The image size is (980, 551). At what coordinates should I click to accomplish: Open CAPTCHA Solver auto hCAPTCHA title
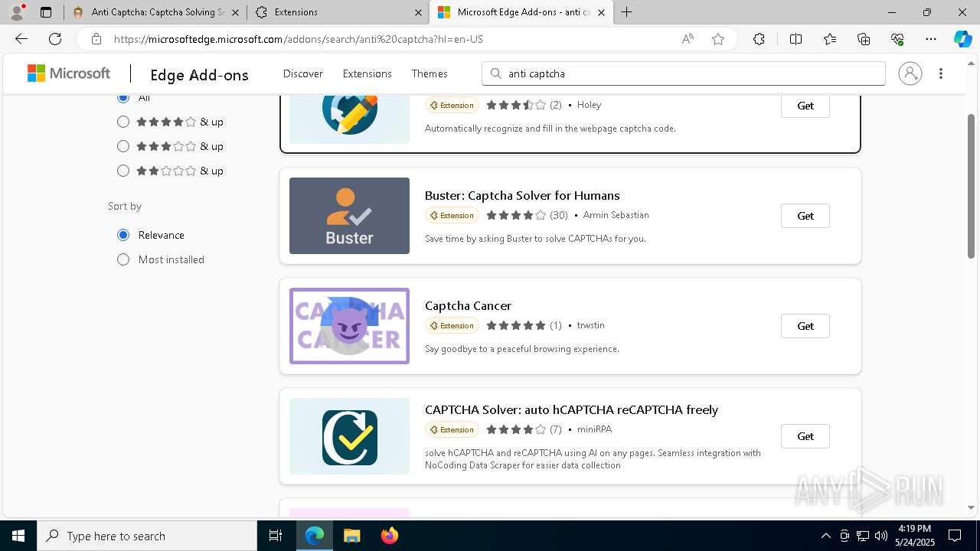(x=571, y=409)
